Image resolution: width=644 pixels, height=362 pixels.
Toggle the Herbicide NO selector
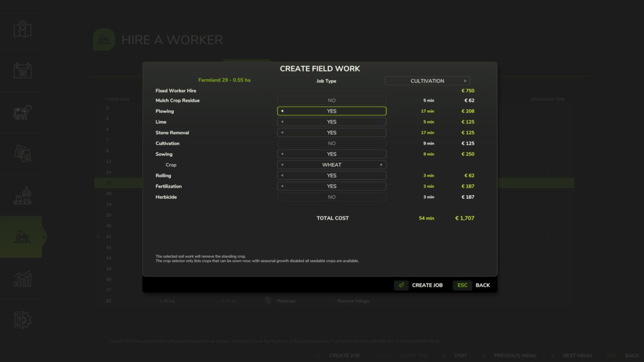point(332,197)
